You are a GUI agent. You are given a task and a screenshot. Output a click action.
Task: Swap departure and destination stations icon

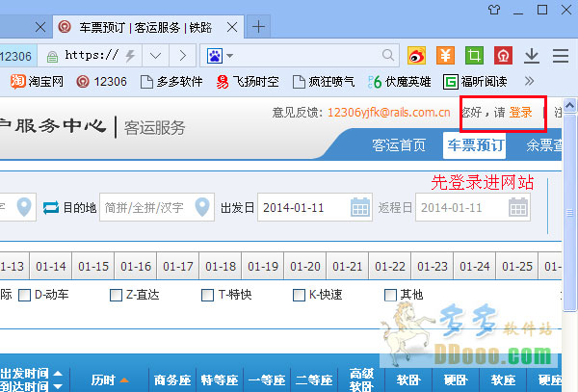coord(51,207)
